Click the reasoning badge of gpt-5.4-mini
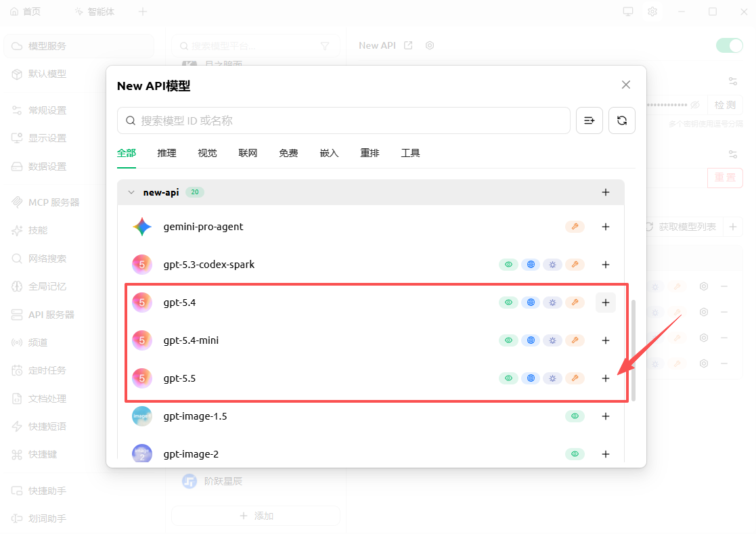756x534 pixels. 552,340
